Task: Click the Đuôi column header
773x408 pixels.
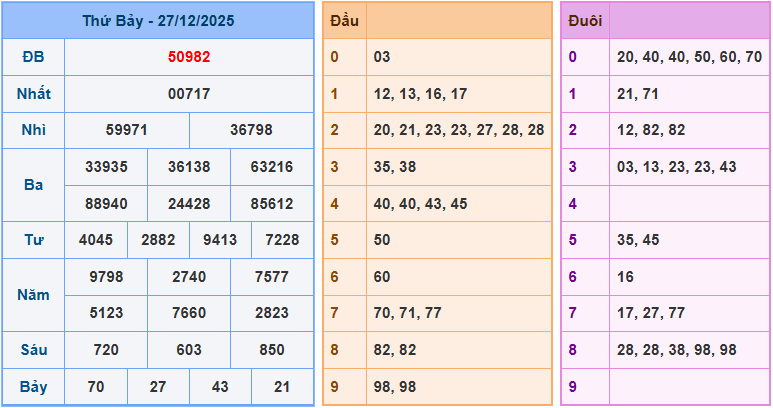Action: (584, 20)
